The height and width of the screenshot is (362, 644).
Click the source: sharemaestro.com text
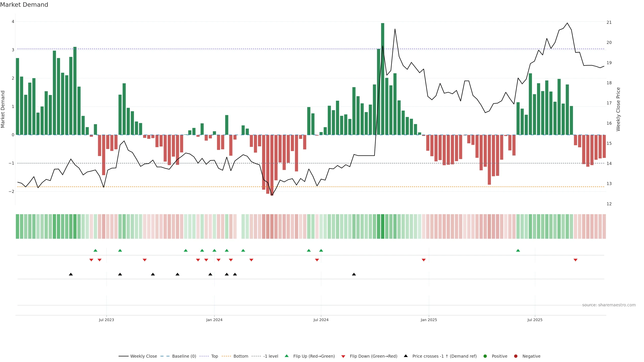tap(609, 305)
